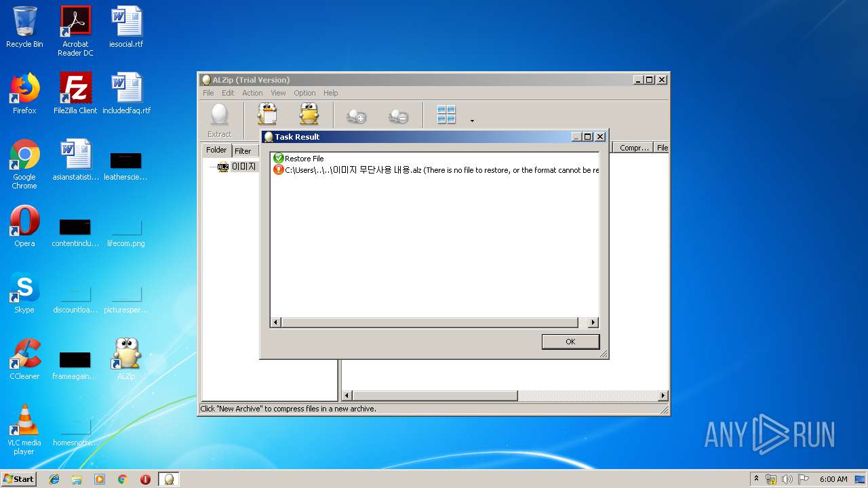Click the 6:00 AM system clock

click(x=833, y=479)
